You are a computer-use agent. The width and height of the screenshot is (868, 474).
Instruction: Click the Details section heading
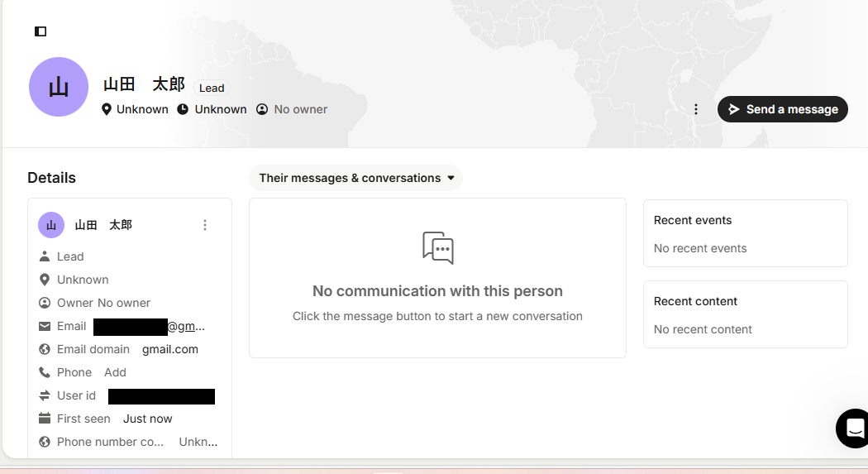pyautogui.click(x=51, y=178)
